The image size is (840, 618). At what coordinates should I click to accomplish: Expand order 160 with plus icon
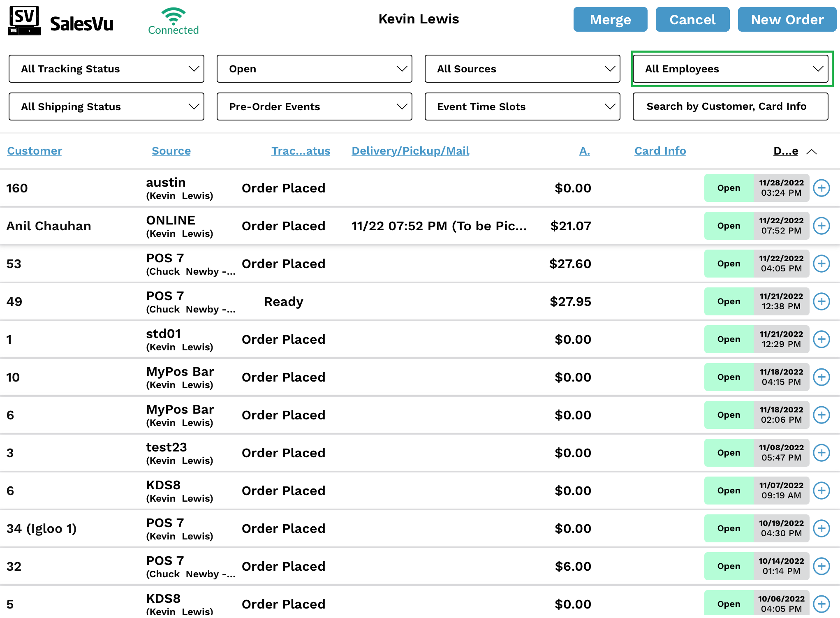[821, 188]
